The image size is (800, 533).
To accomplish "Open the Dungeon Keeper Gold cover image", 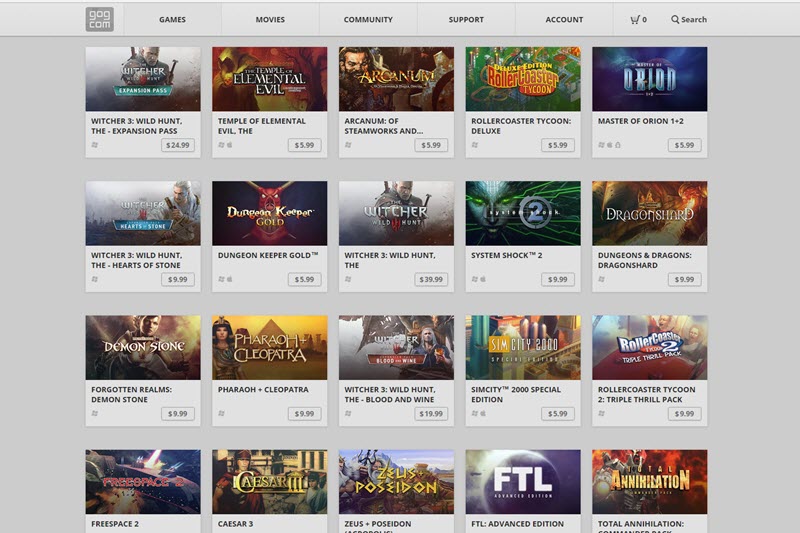I will [x=269, y=213].
